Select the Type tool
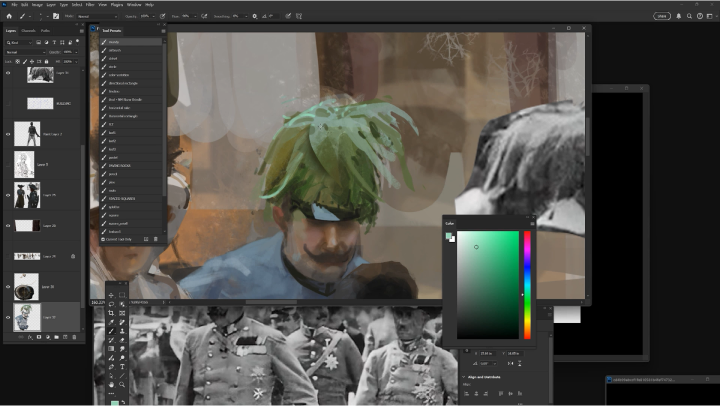This screenshot has height=406, width=720. pyautogui.click(x=122, y=367)
